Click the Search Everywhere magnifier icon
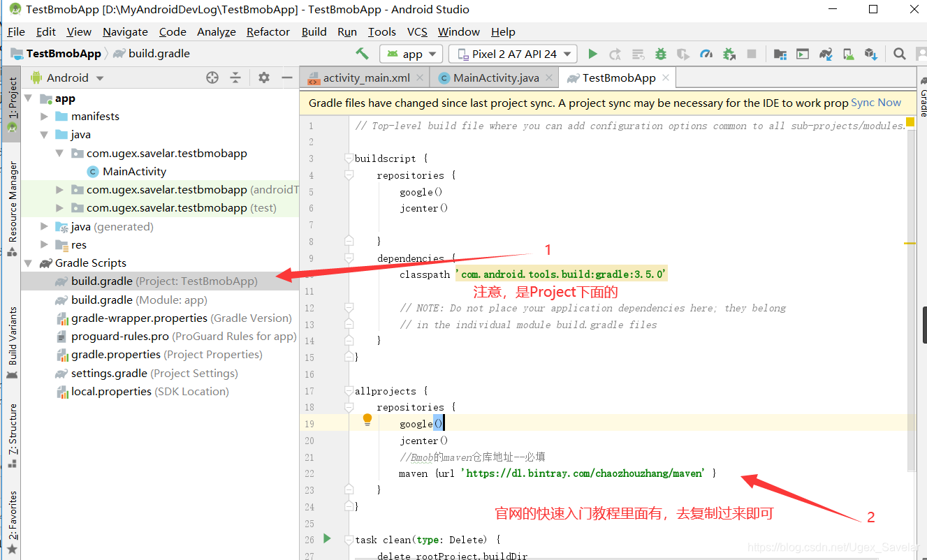Image resolution: width=927 pixels, height=560 pixels. [x=900, y=54]
